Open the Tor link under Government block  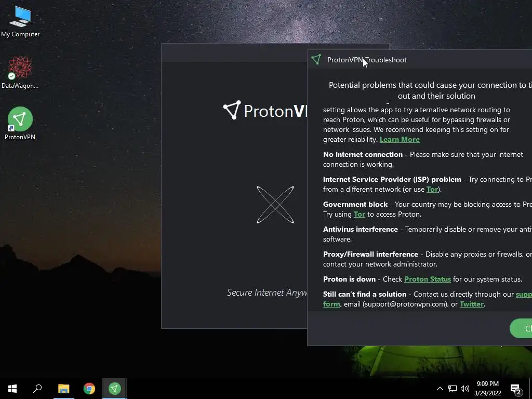coord(360,215)
